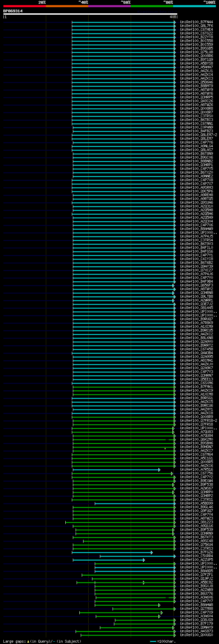
Task: Select the UniRef100_B0I558 label
Action: coord(196,41)
